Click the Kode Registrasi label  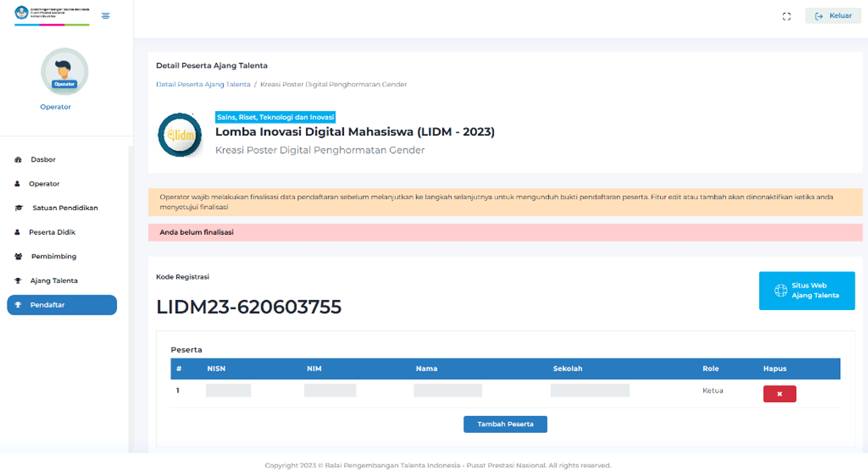183,276
